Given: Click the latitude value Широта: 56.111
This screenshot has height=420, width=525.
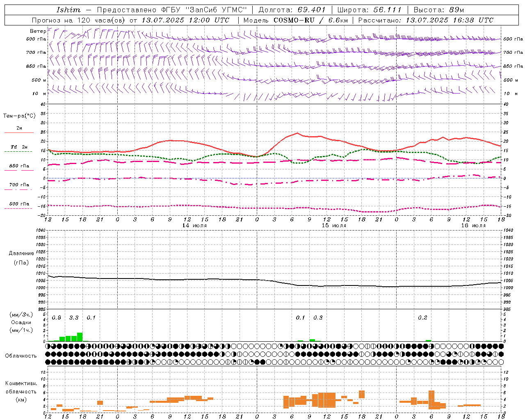Looking at the screenshot, I should pyautogui.click(x=369, y=10).
